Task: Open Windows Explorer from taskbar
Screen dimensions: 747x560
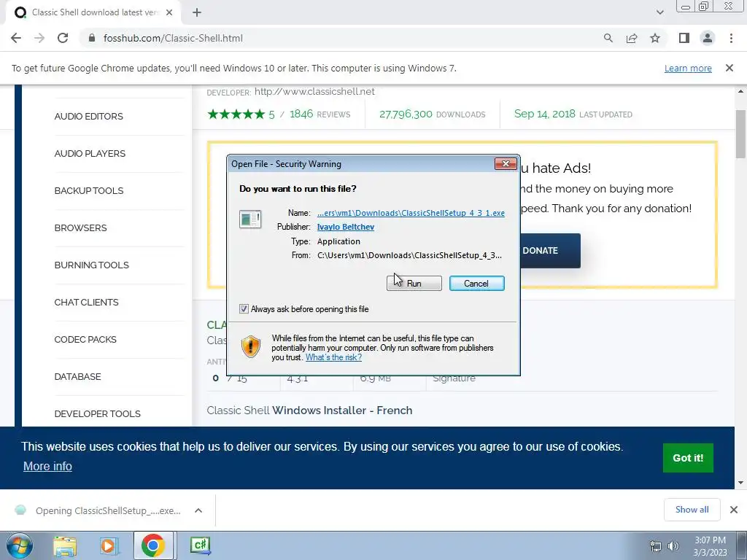Action: 65,545
